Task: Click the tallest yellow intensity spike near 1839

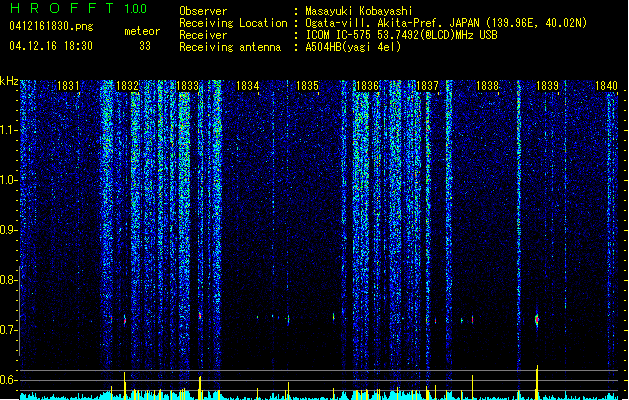Action: click(x=537, y=382)
